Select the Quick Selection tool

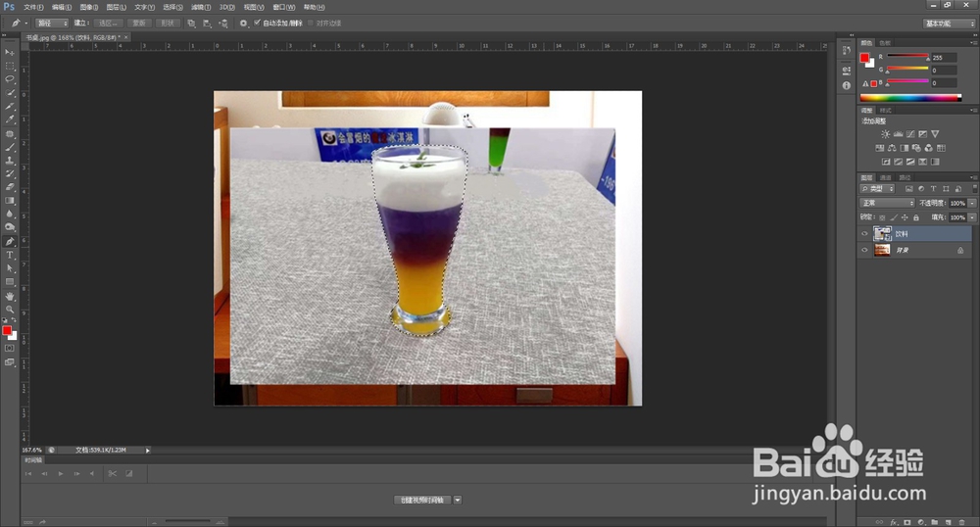pyautogui.click(x=10, y=93)
